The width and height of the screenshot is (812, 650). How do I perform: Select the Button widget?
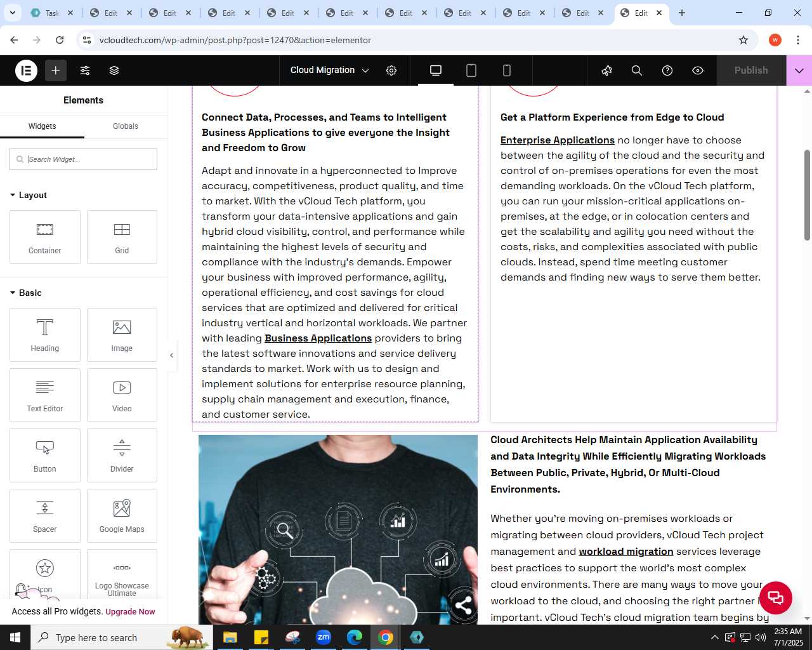pyautogui.click(x=45, y=455)
